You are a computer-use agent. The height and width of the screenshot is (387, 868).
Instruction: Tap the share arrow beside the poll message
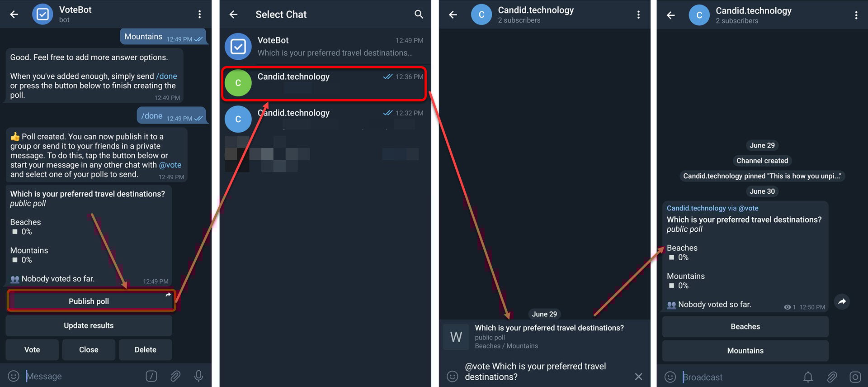tap(842, 301)
